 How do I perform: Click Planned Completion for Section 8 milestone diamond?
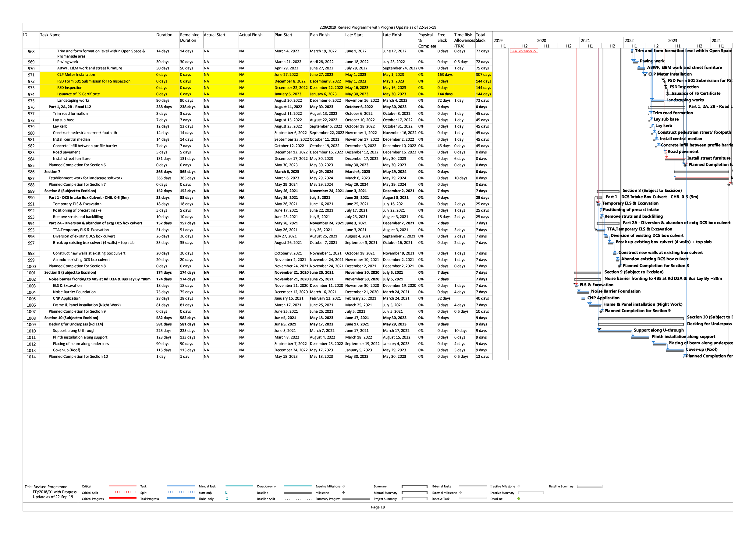click(619, 266)
